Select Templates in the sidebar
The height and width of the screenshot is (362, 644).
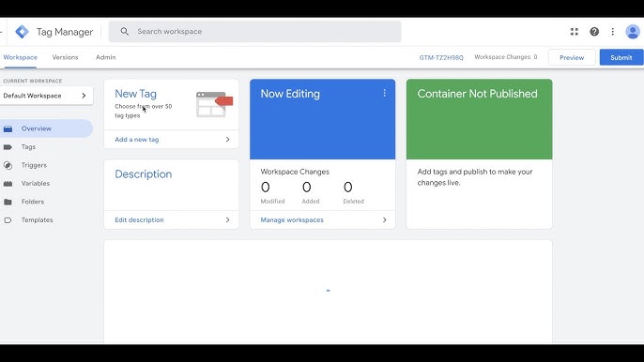coord(37,220)
